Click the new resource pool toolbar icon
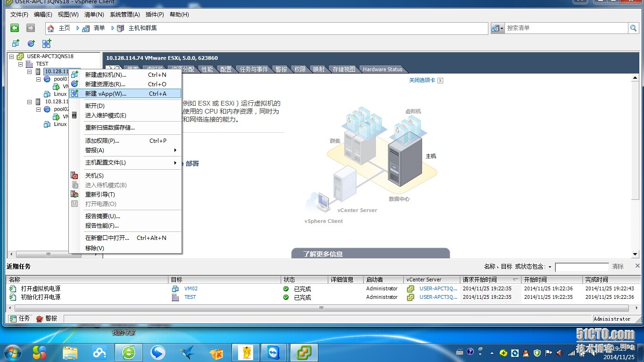The width and height of the screenshot is (644, 362). pyautogui.click(x=31, y=43)
